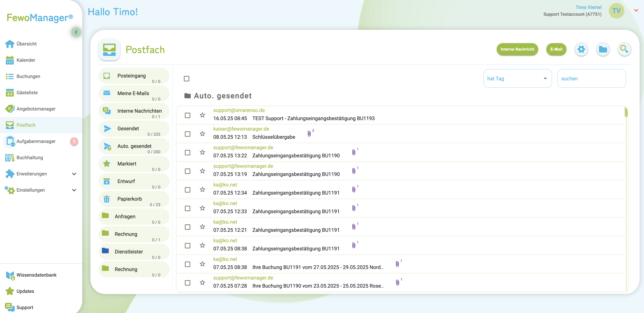
Task: Open the Posteingang folder icon
Action: [107, 75]
